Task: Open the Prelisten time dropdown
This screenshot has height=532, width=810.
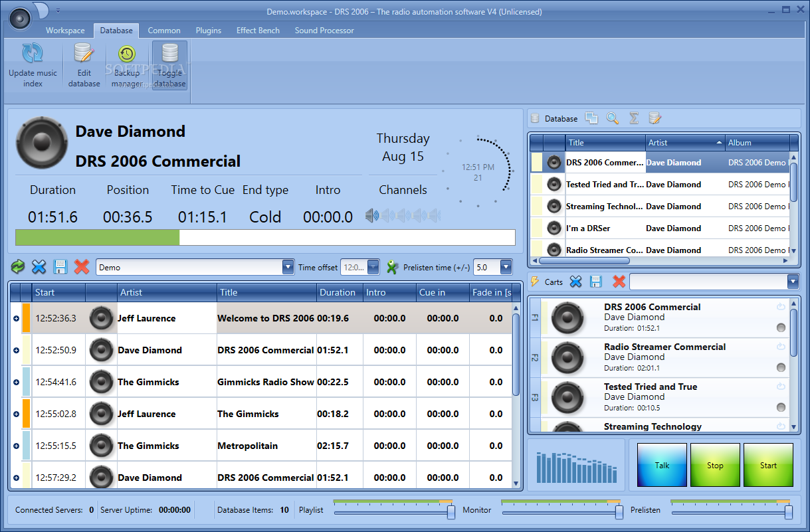Action: click(x=506, y=267)
